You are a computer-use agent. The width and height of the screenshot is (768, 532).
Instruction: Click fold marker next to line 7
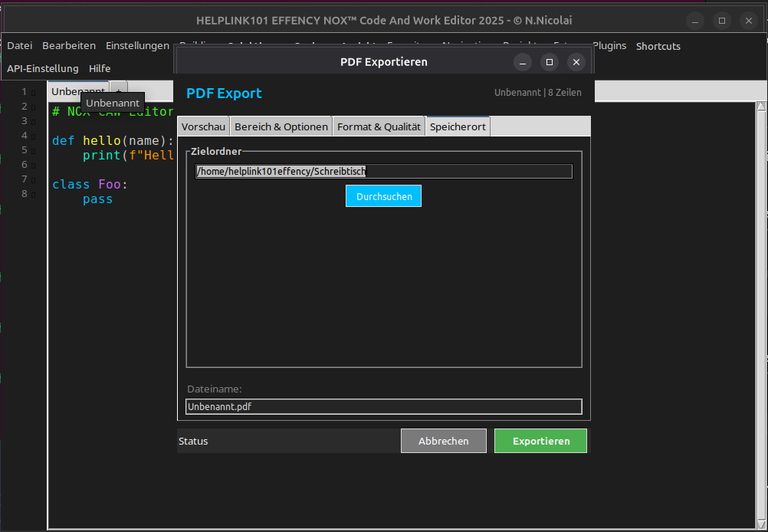click(x=33, y=180)
